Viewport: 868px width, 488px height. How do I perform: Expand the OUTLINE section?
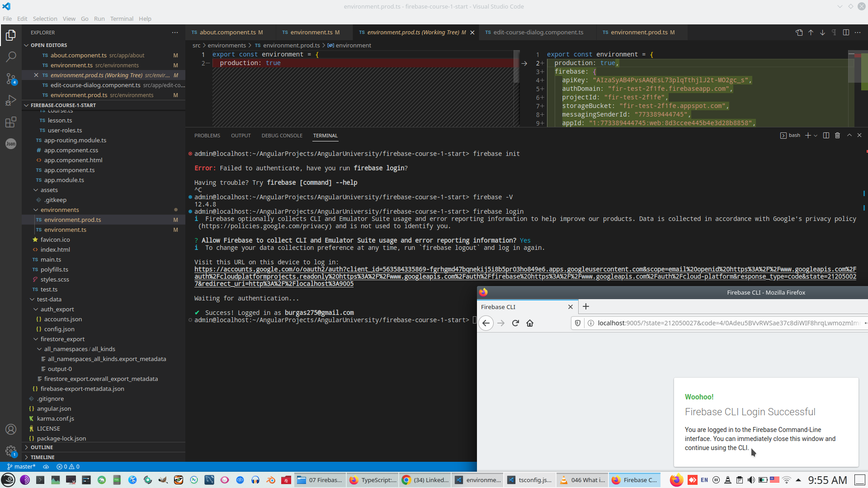point(42,447)
